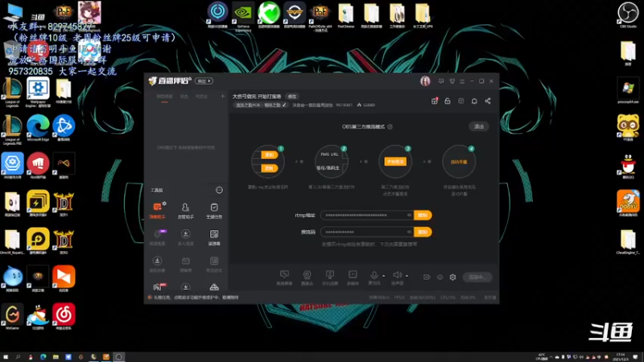The width and height of the screenshot is (644, 362).
Task: Add multimedia source in bottom bar
Action: tap(353, 277)
